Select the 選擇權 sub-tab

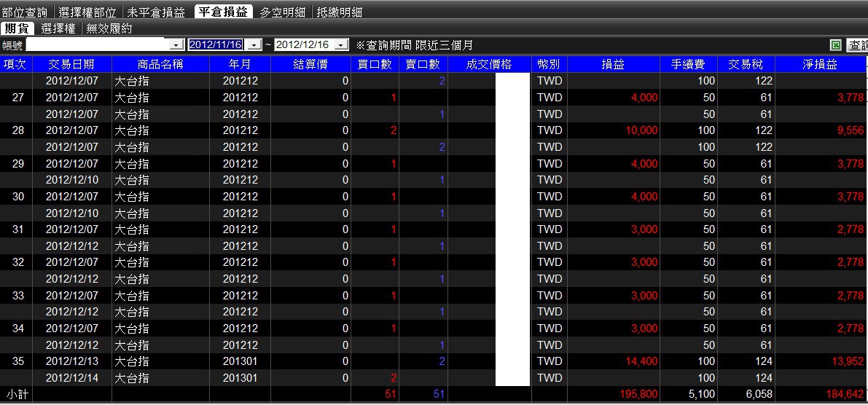point(59,28)
